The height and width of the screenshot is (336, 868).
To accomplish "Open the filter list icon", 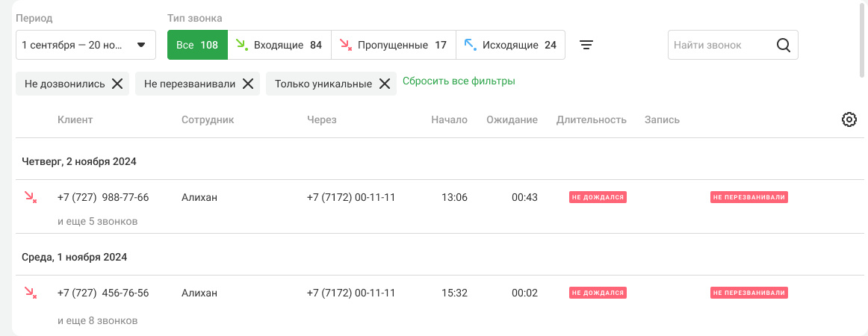I will [587, 45].
